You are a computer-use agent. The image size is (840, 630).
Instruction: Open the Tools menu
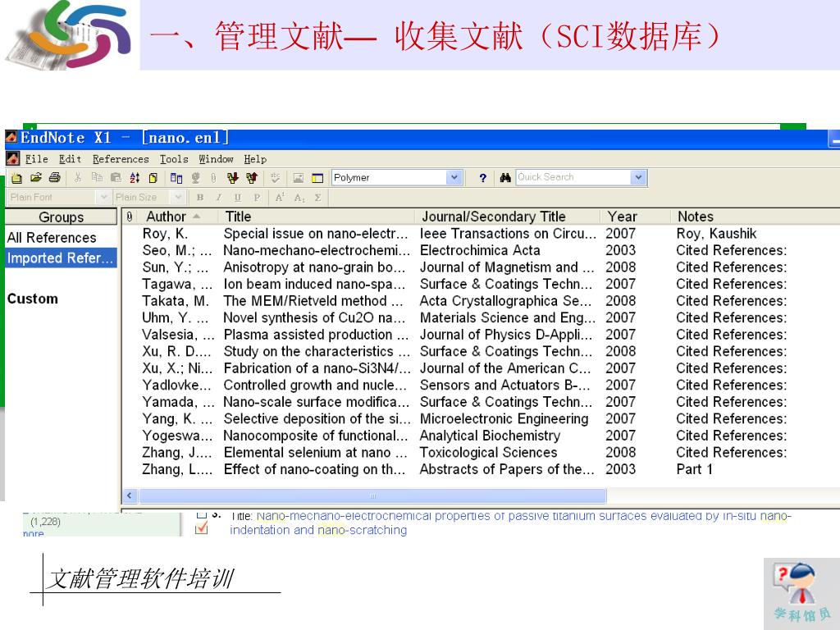[174, 159]
